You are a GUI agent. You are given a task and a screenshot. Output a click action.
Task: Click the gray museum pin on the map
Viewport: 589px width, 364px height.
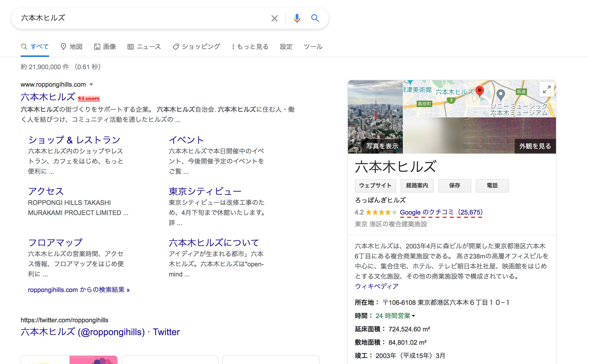pyautogui.click(x=501, y=95)
